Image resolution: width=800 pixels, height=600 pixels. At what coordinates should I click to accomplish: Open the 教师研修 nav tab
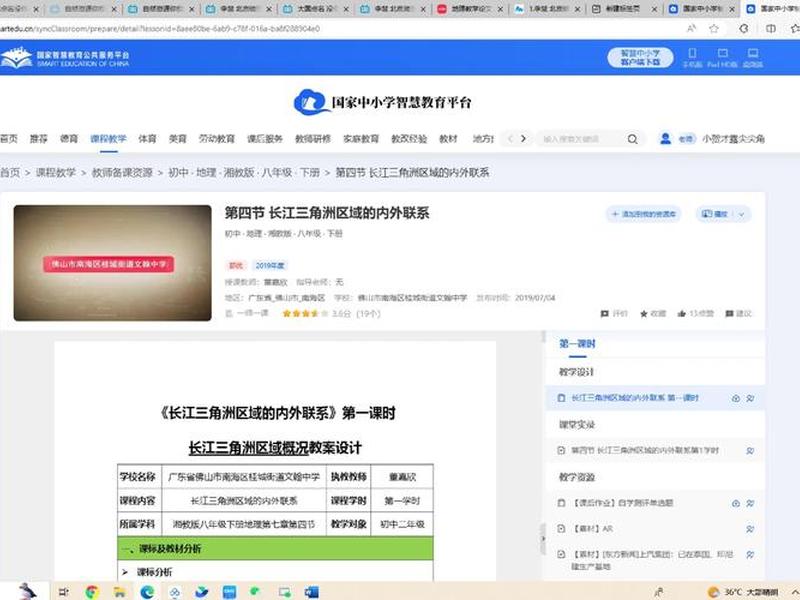pyautogui.click(x=313, y=139)
